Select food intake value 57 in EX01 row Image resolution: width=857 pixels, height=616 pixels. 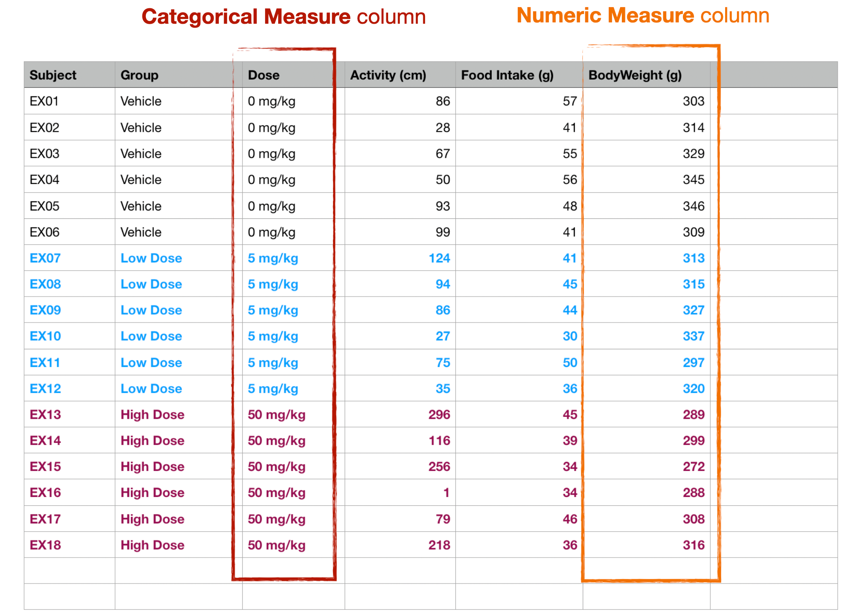tap(519, 101)
